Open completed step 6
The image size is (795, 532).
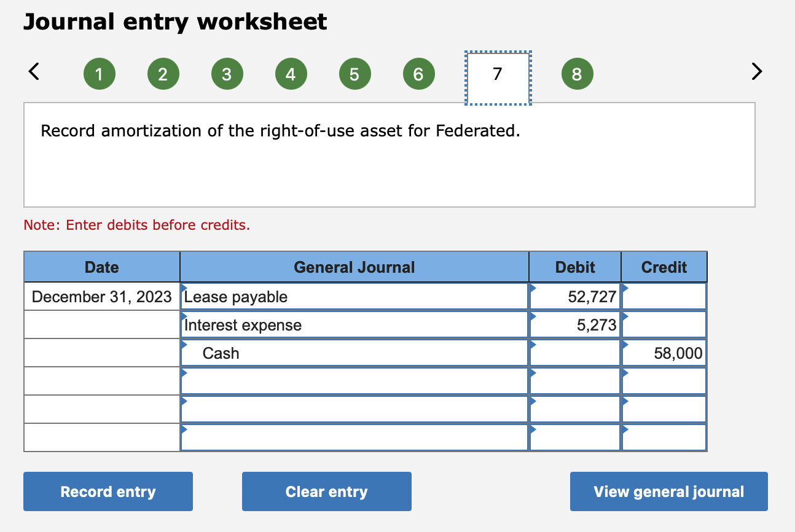[418, 73]
